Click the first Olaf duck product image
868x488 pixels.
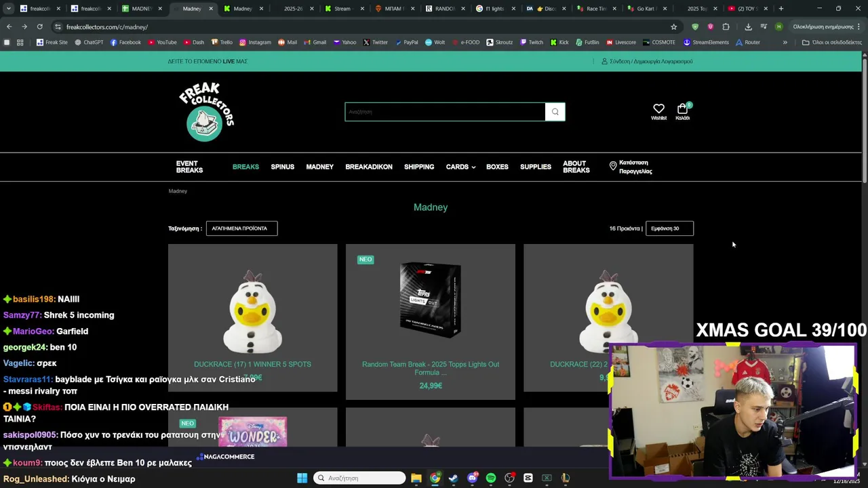tap(252, 312)
